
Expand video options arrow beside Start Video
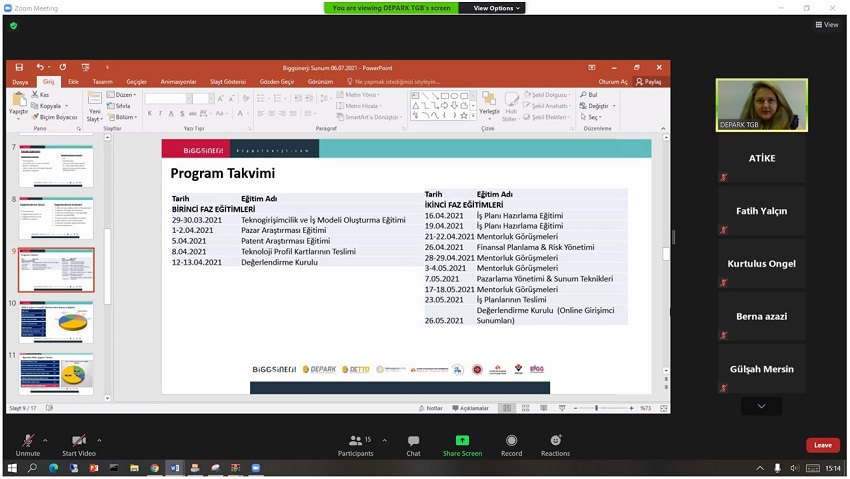point(99,440)
